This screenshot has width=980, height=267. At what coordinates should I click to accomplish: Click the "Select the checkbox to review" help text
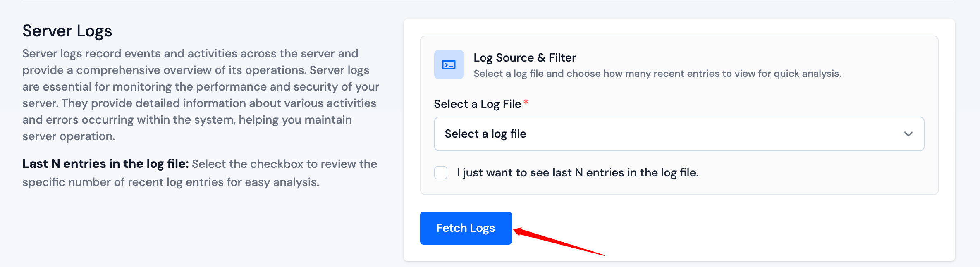pos(284,164)
